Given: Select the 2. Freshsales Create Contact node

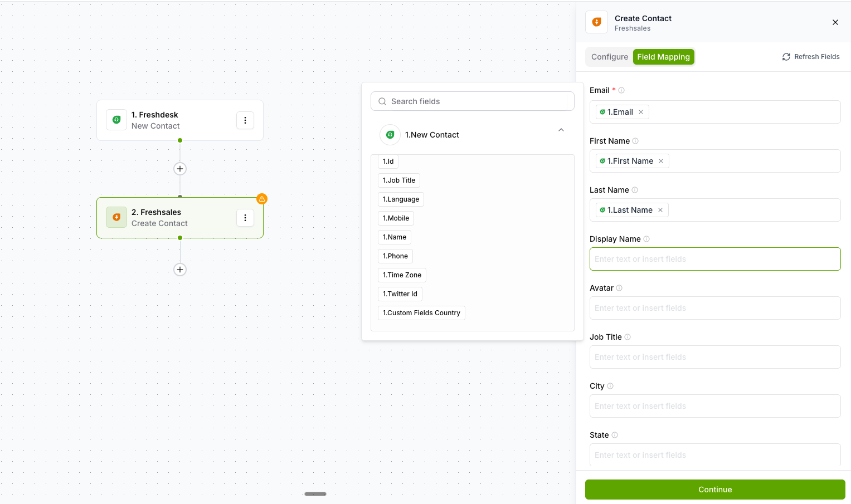Looking at the screenshot, I should tap(180, 218).
